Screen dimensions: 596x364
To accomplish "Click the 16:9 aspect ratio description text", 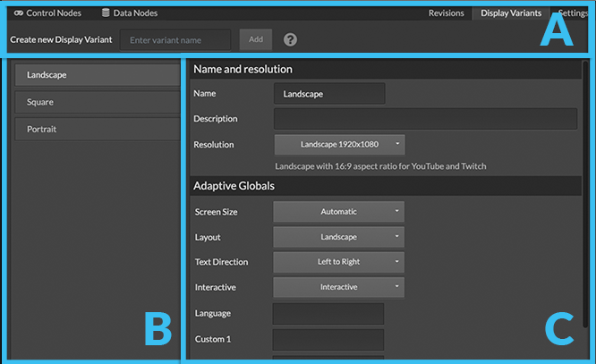I will click(x=380, y=166).
